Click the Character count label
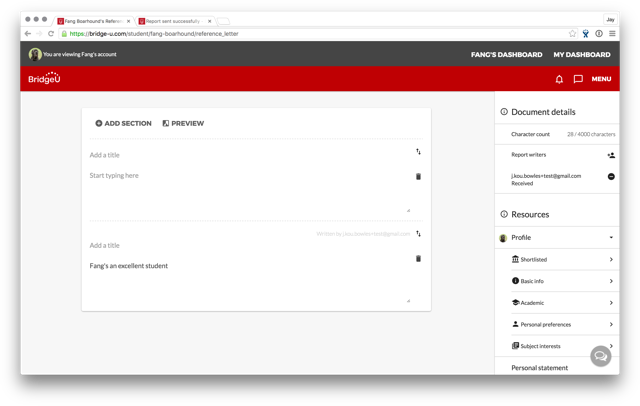 530,134
